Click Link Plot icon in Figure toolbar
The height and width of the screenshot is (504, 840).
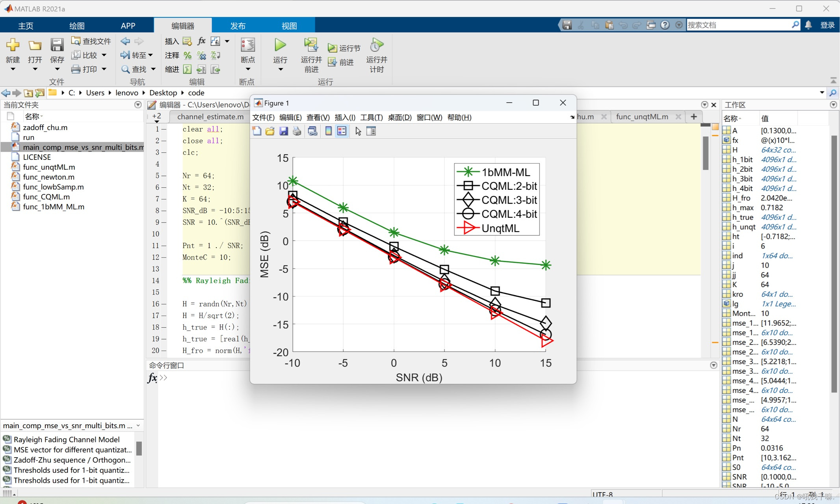click(x=312, y=131)
